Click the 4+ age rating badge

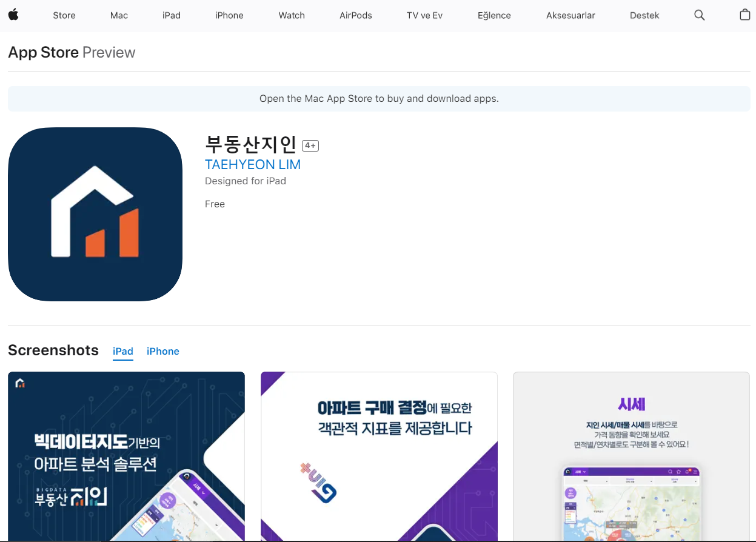[310, 146]
